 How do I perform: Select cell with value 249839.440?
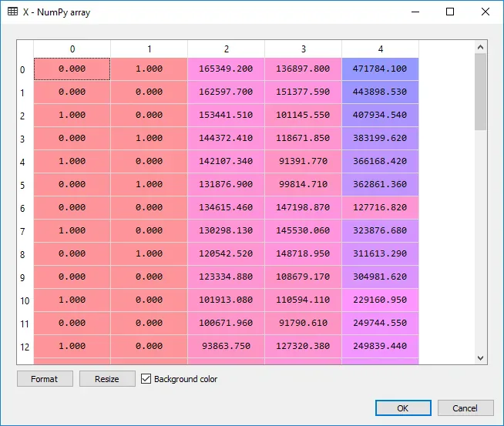pyautogui.click(x=381, y=347)
